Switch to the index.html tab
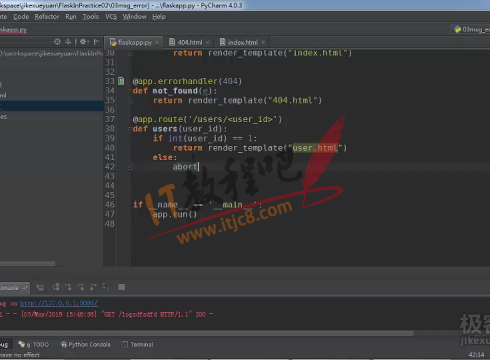 pyautogui.click(x=243, y=42)
